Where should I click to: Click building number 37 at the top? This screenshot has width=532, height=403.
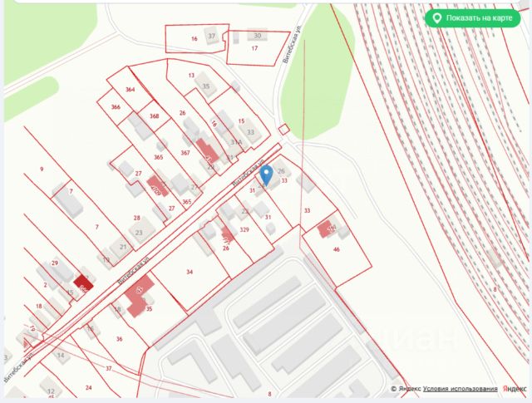211,36
